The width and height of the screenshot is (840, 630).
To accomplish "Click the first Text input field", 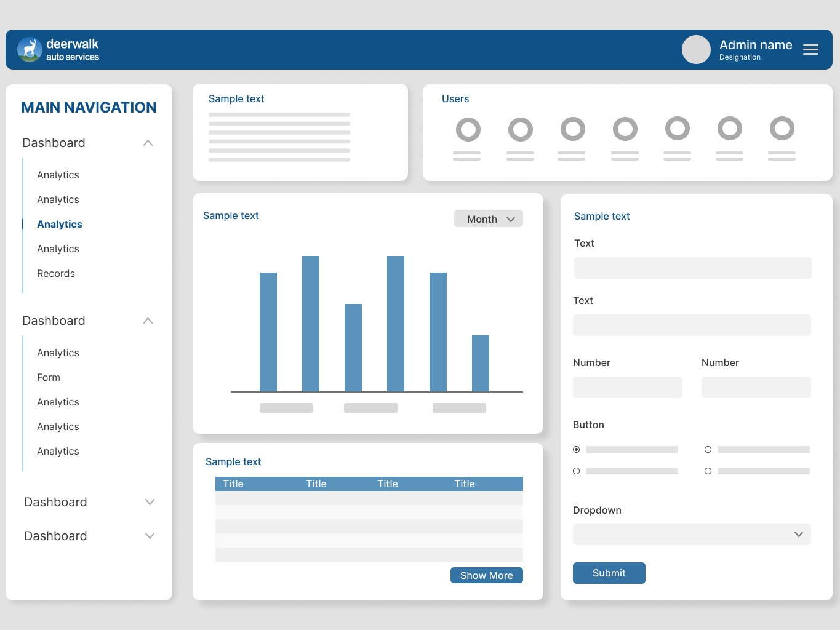I will pos(693,268).
